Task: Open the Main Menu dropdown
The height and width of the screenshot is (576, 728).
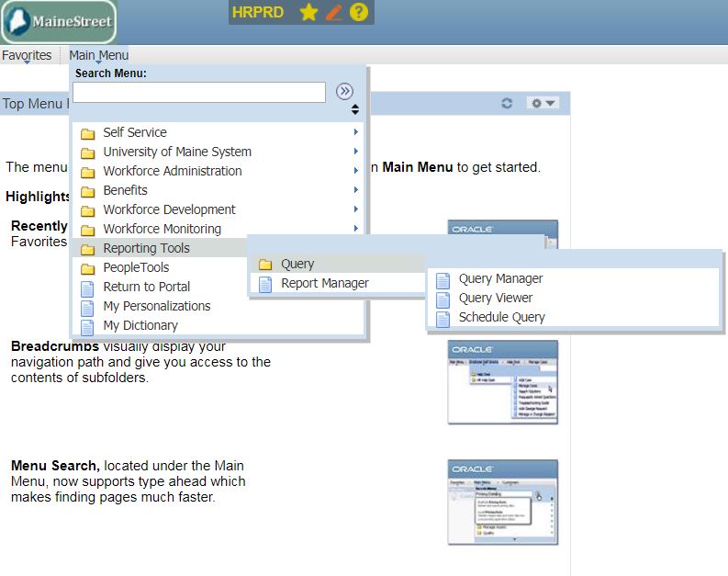Action: [99, 55]
